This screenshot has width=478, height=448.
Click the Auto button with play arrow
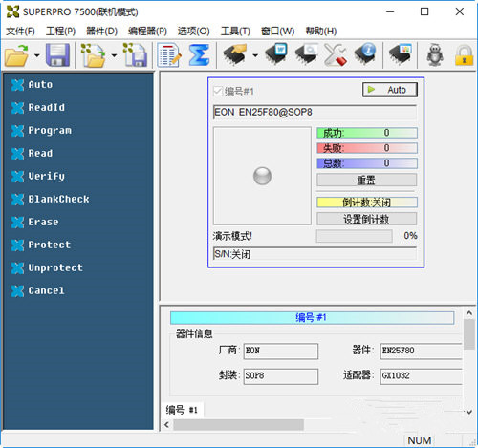click(390, 90)
